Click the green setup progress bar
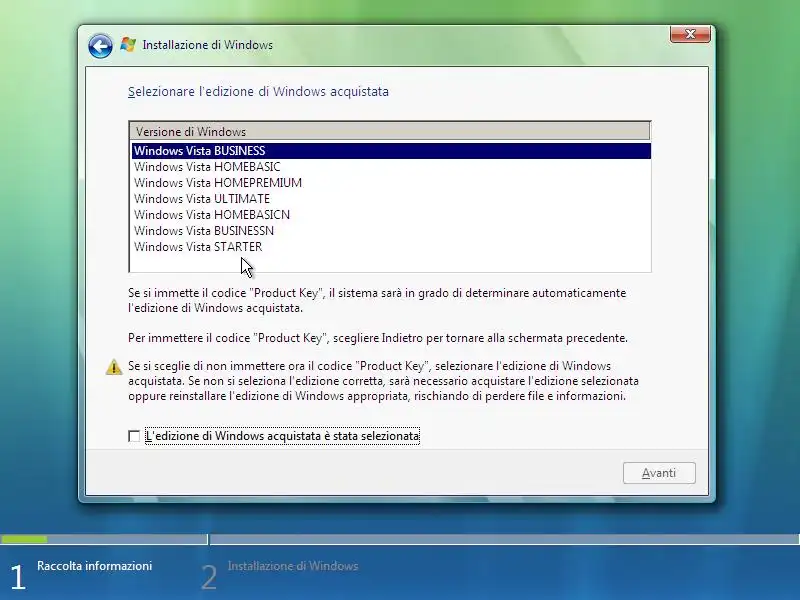Image resolution: width=800 pixels, height=600 pixels. point(23,539)
